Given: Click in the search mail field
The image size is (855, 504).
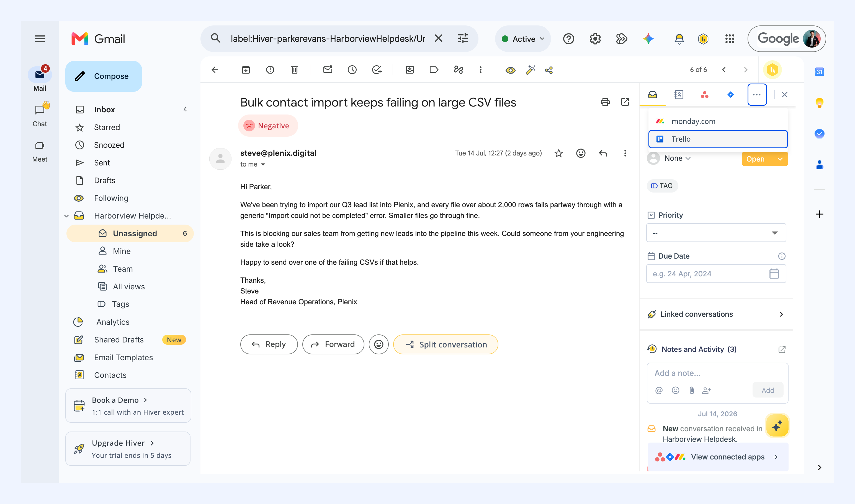Looking at the screenshot, I should tap(328, 39).
